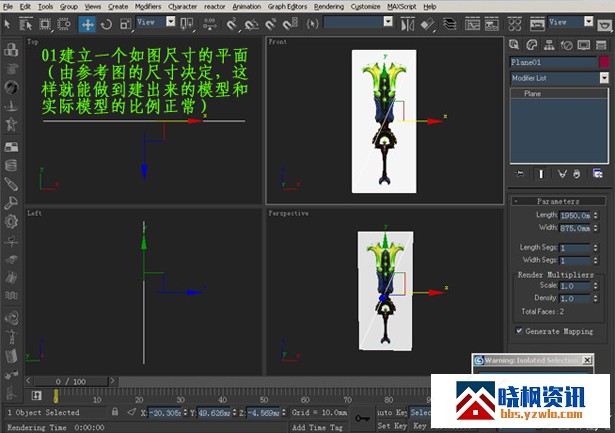Screen dimensions: 615x433
Task: Click the Length value field
Action: point(575,215)
